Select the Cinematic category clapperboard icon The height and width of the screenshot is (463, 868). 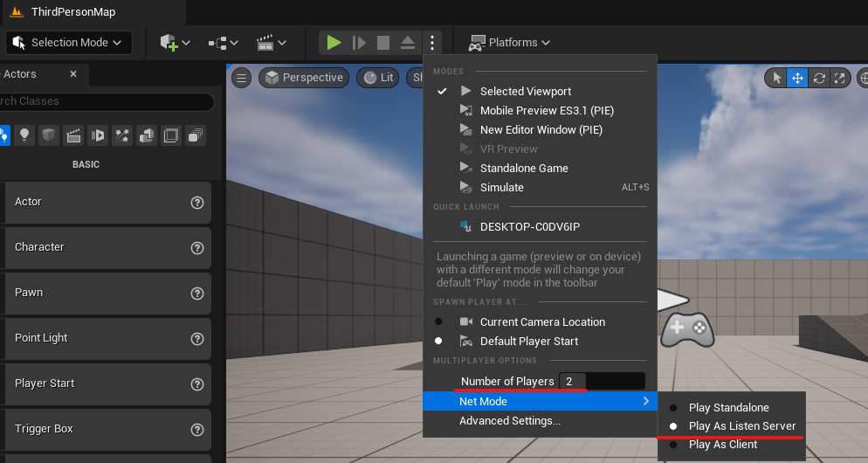tap(73, 135)
